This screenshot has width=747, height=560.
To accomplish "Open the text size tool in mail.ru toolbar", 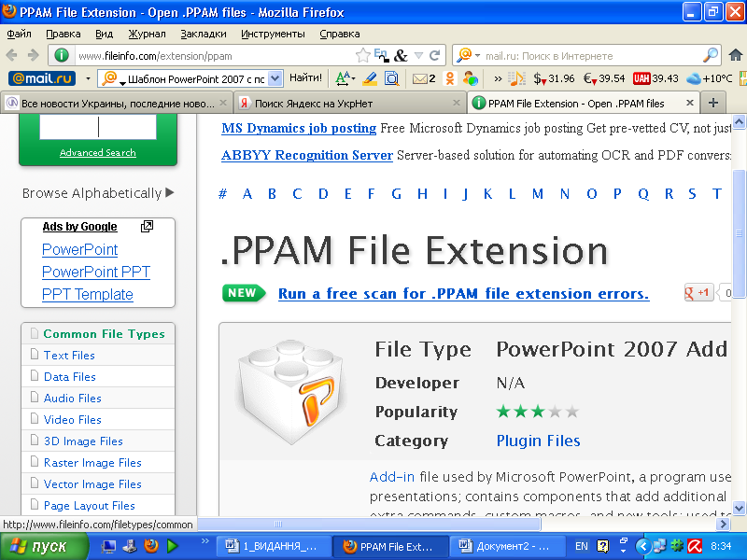I will (x=345, y=78).
